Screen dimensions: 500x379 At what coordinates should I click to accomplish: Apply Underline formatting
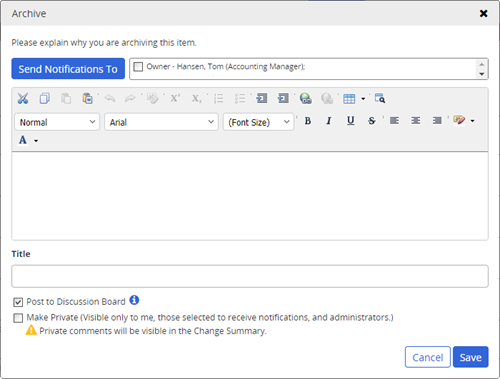350,121
